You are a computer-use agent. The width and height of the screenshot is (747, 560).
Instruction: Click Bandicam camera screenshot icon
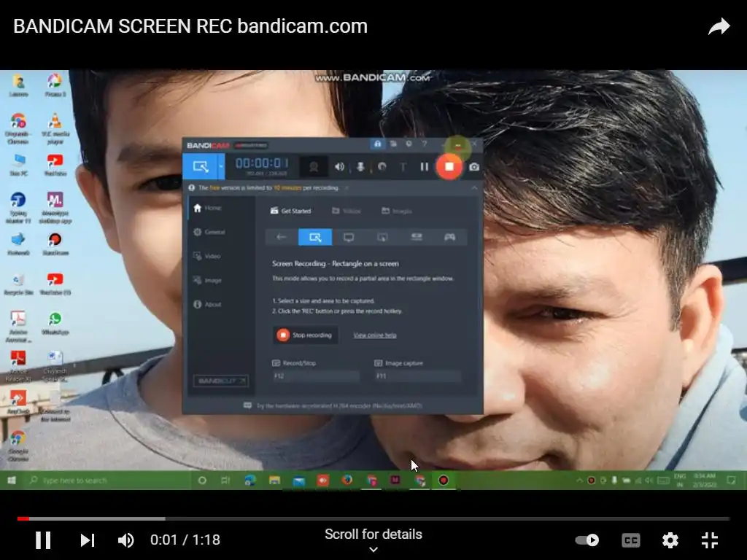tap(474, 167)
